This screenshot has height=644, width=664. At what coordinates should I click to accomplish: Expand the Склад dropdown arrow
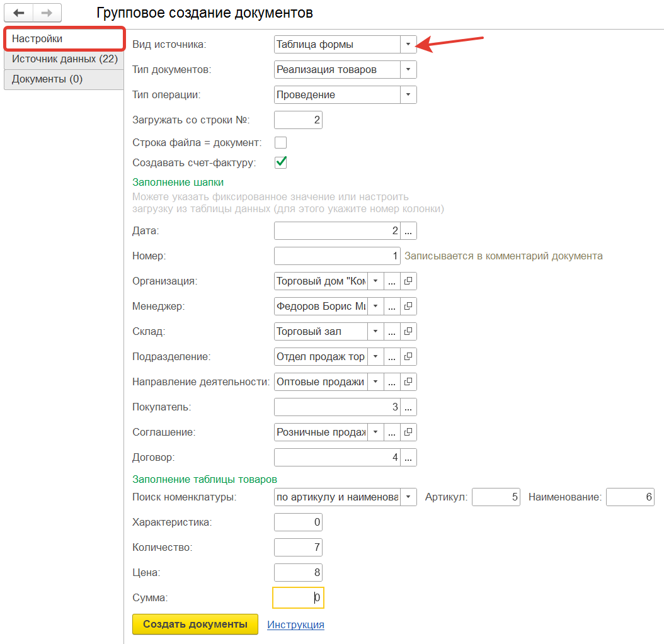pos(375,331)
